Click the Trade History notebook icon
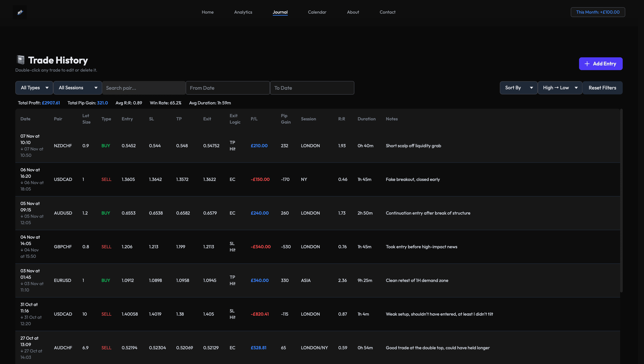The width and height of the screenshot is (644, 364). [20, 60]
